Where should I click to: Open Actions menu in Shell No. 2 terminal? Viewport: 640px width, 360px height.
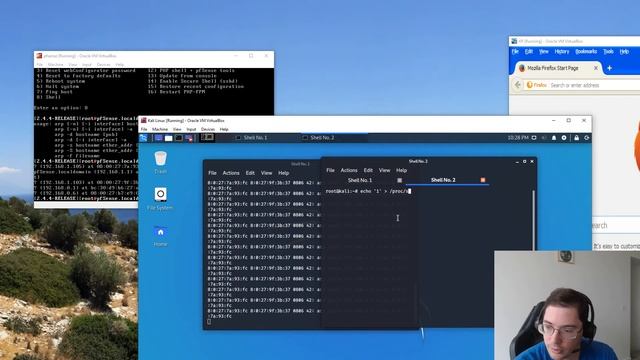349,170
